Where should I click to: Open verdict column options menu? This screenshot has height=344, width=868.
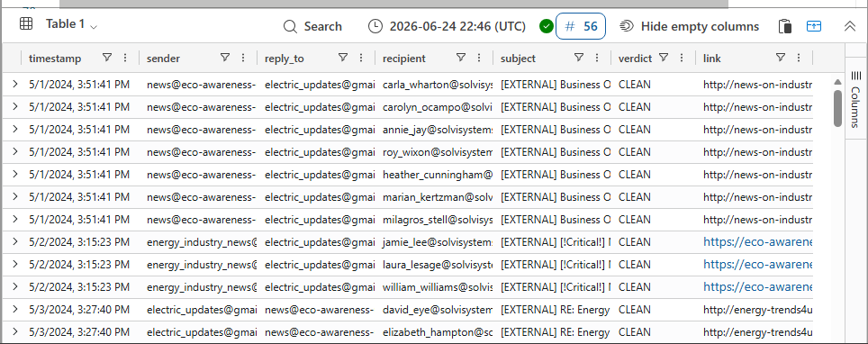(682, 58)
